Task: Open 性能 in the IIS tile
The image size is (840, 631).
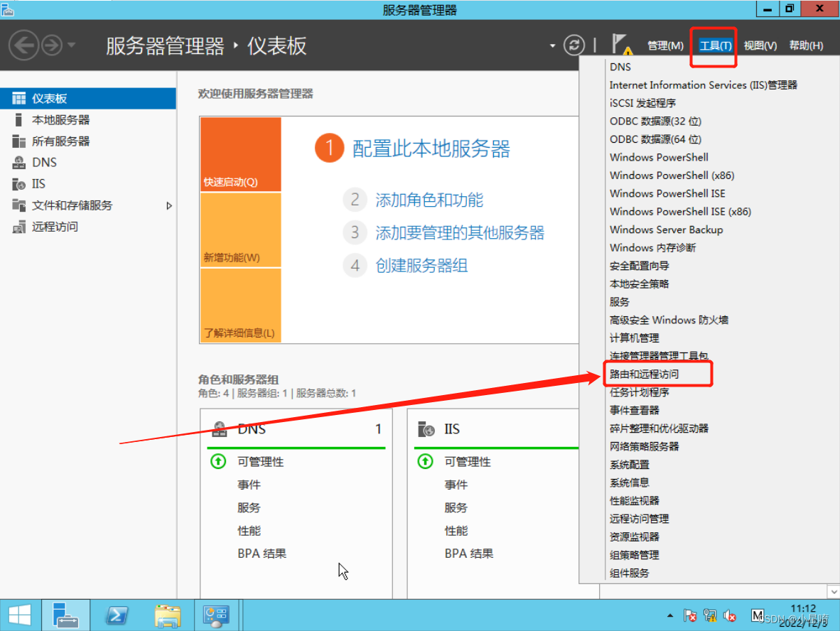Action: pyautogui.click(x=456, y=531)
